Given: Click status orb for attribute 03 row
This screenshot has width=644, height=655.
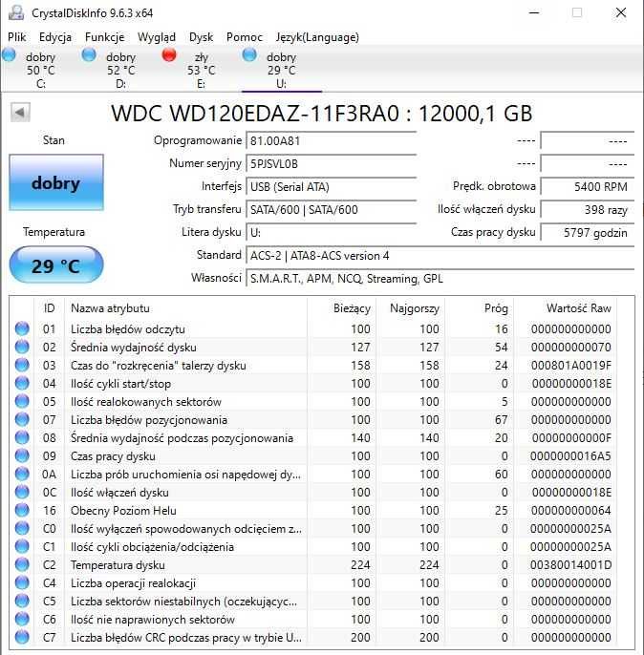Looking at the screenshot, I should pyautogui.click(x=22, y=365).
